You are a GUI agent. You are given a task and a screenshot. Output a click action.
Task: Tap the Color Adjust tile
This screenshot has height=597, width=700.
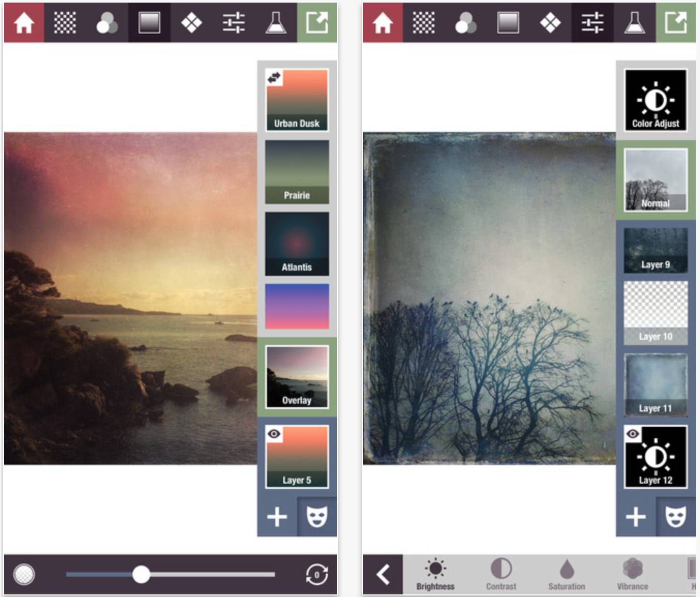tap(656, 100)
